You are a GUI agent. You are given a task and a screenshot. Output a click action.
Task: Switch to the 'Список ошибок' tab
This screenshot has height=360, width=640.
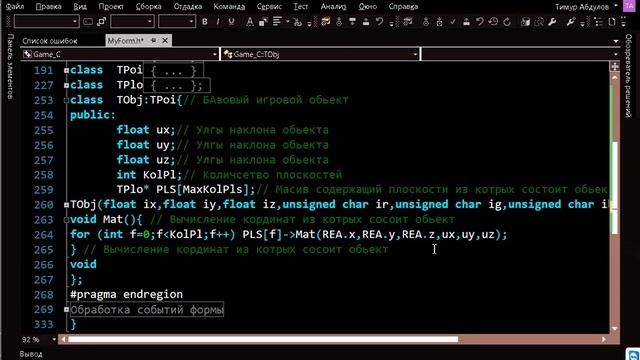[50, 41]
